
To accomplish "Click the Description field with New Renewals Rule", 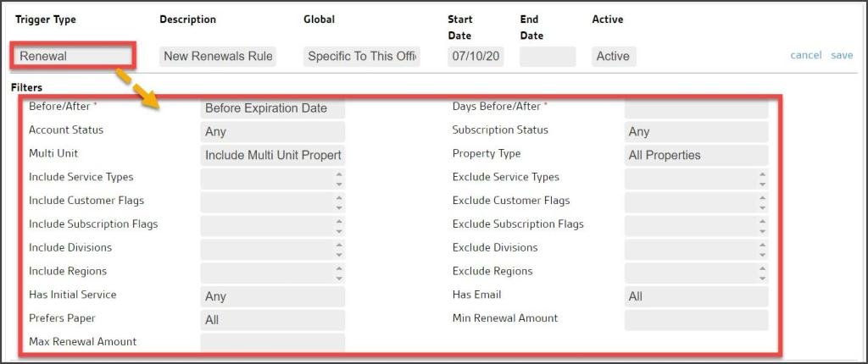I will pos(218,56).
